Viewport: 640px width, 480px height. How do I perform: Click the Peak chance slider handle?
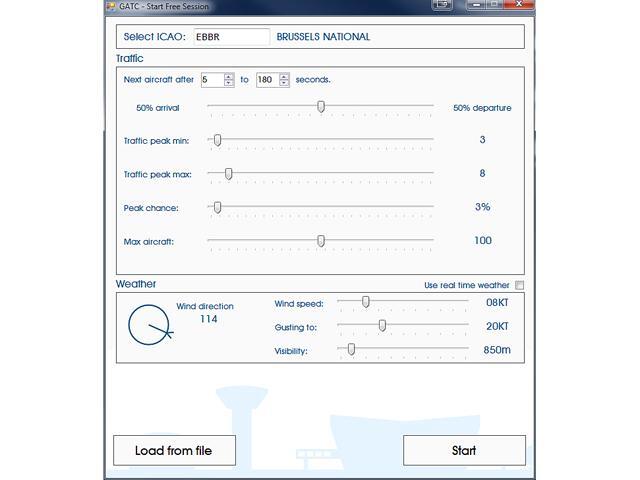[217, 208]
